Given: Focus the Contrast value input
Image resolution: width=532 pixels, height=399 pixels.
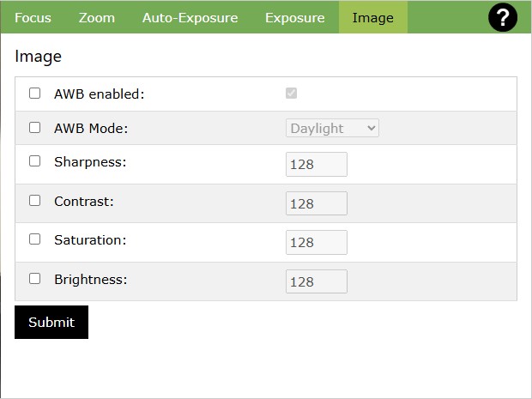Looking at the screenshot, I should click(316, 203).
